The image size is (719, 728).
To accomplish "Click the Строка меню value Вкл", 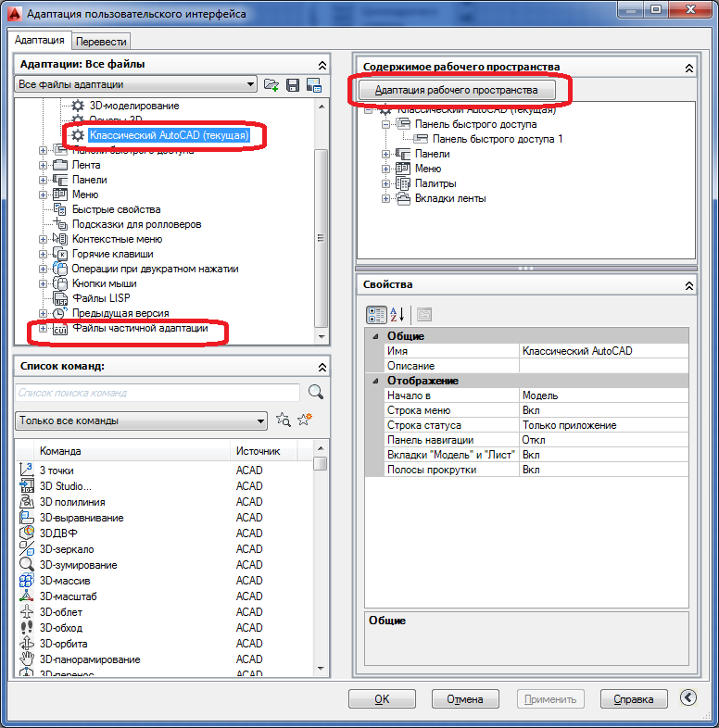I will pos(603,410).
